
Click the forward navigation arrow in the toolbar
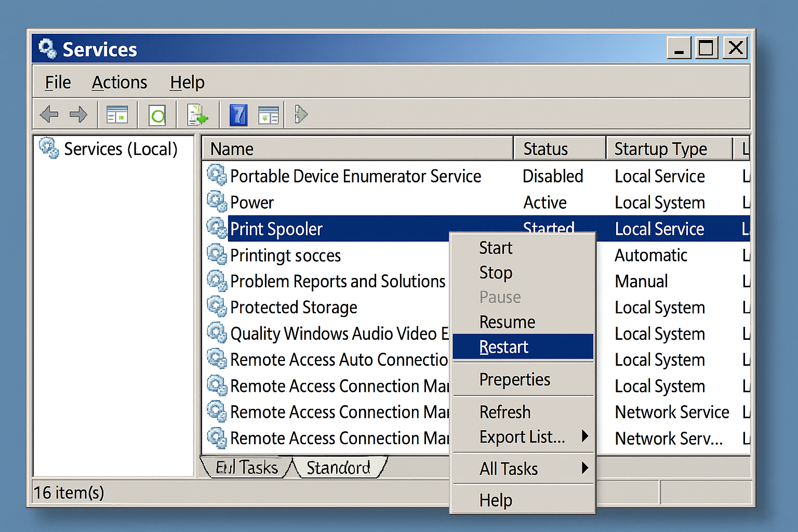tap(78, 114)
